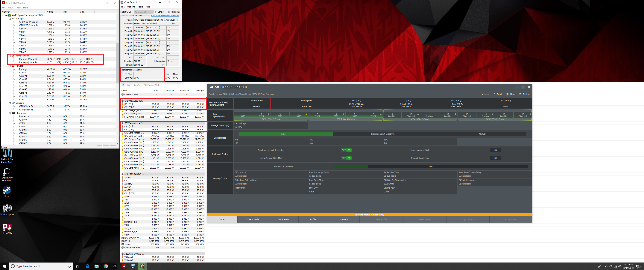
Task: Click the microphone icon in the search box
Action: pos(69,266)
